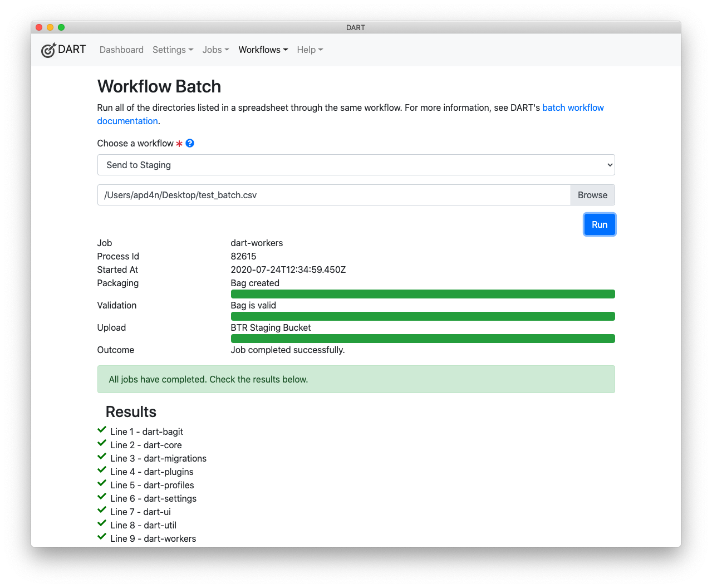This screenshot has width=712, height=588.
Task: Click the Upload progress bar
Action: tap(423, 338)
